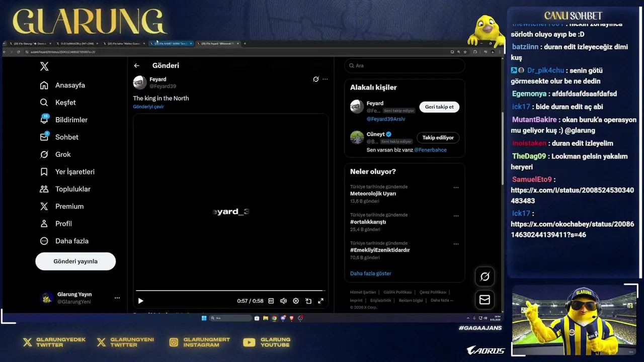The height and width of the screenshot is (362, 644).
Task: Click Cüneyt's avatar in Alakalı kişiler
Action: point(357,137)
